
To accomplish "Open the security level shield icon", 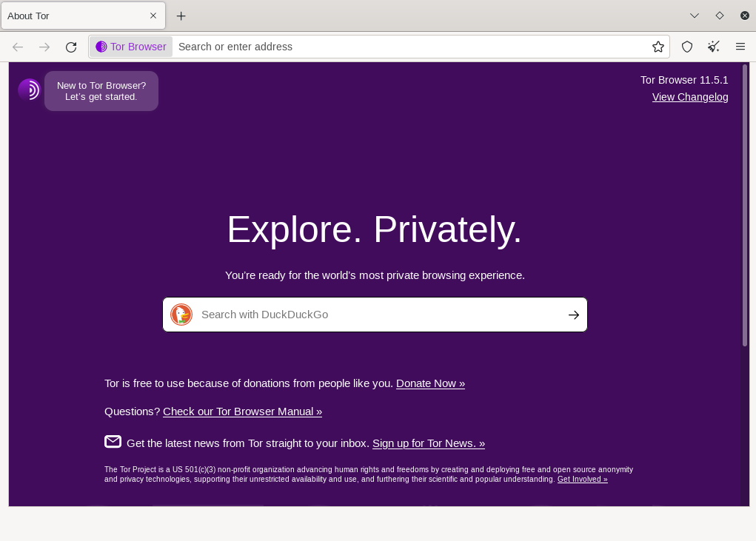I will click(686, 47).
